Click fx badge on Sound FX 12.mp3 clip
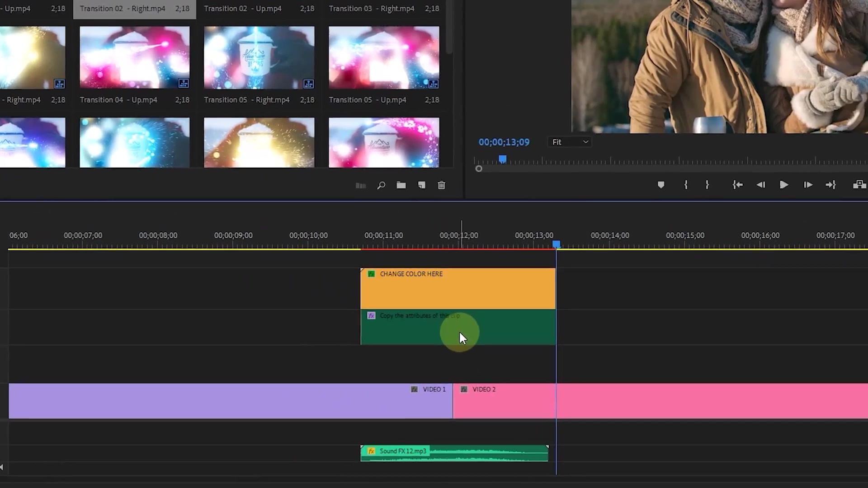This screenshot has width=868, height=488. 371,451
